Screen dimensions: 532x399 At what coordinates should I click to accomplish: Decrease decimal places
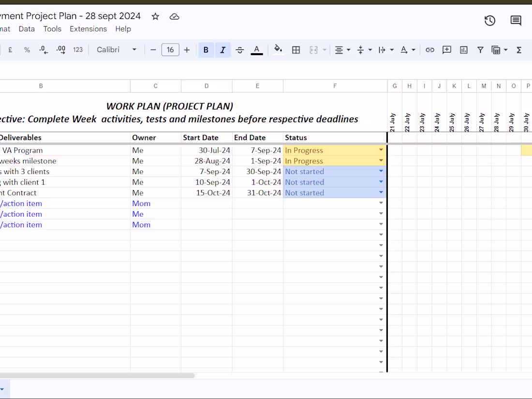[x=44, y=49]
